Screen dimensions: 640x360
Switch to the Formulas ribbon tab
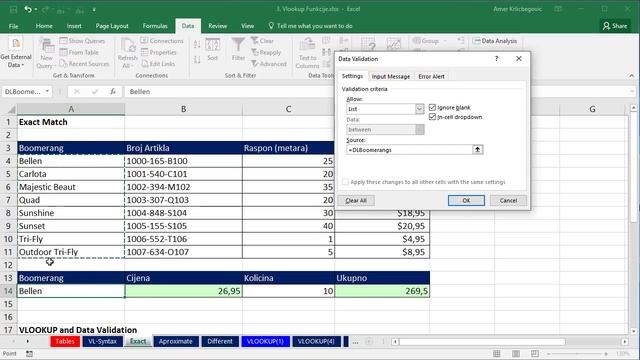(x=155, y=26)
